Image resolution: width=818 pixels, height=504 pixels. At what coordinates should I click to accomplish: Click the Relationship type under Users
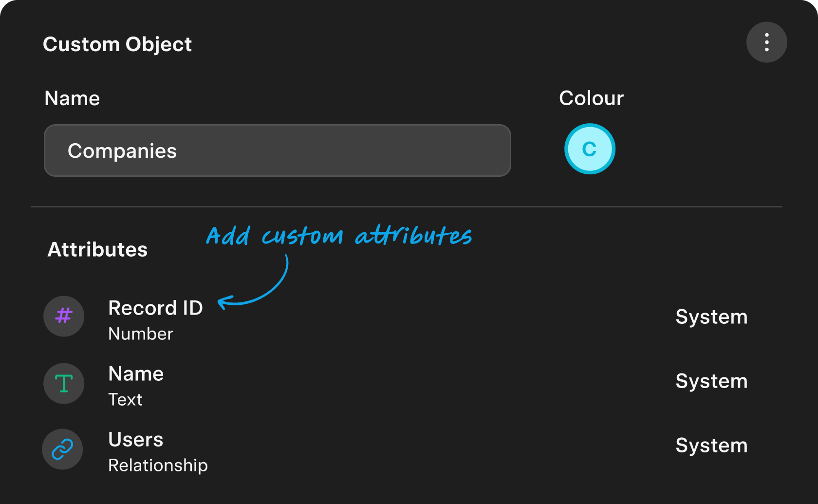(x=158, y=466)
